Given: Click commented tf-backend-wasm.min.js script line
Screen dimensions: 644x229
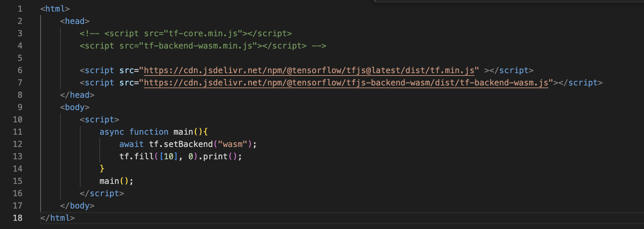Looking at the screenshot, I should (203, 46).
